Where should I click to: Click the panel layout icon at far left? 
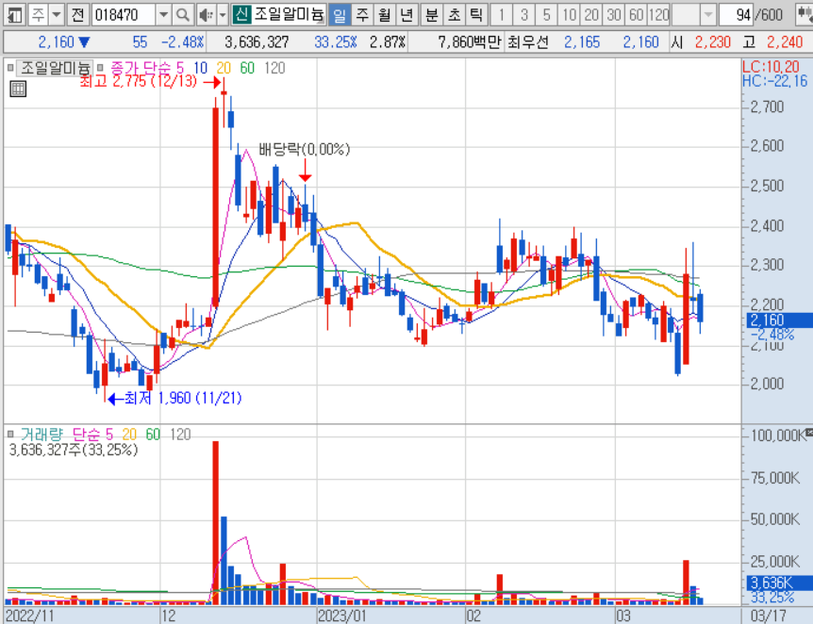[15, 15]
